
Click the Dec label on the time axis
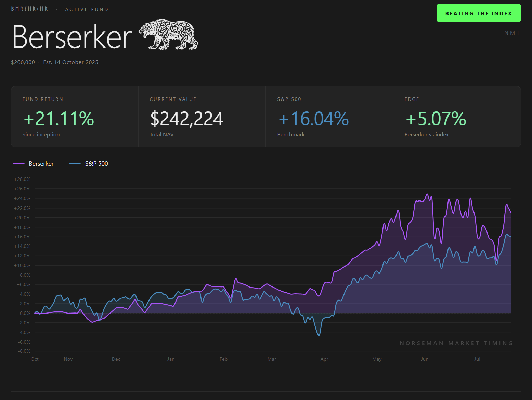(x=116, y=359)
